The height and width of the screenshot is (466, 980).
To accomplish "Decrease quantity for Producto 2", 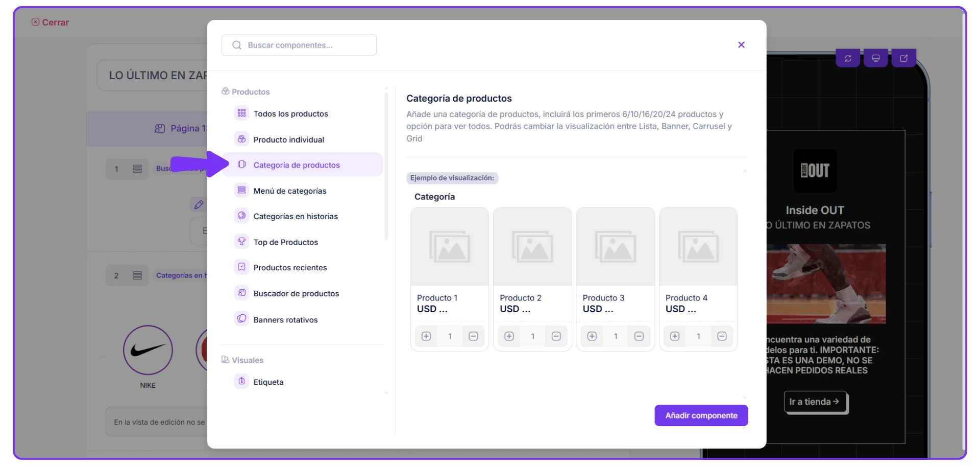I will point(556,336).
